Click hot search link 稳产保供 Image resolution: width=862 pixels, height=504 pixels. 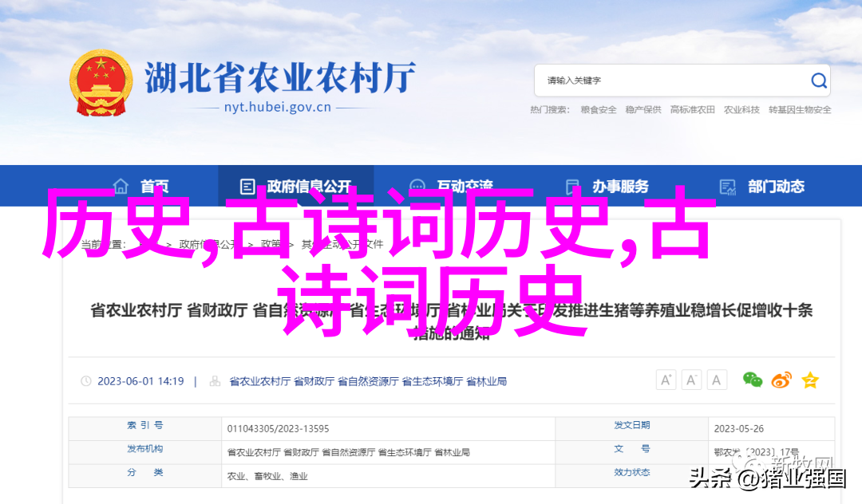click(x=643, y=110)
